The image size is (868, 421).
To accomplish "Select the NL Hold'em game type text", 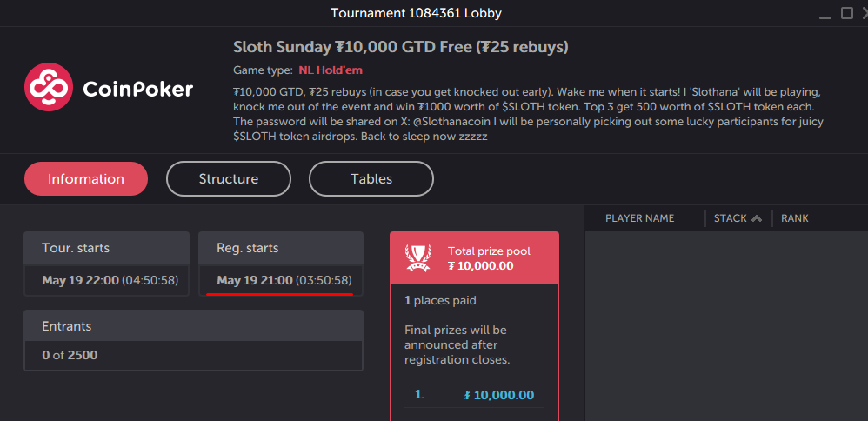I will tap(331, 70).
